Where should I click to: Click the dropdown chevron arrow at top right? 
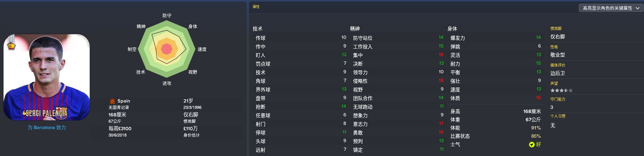(x=637, y=8)
